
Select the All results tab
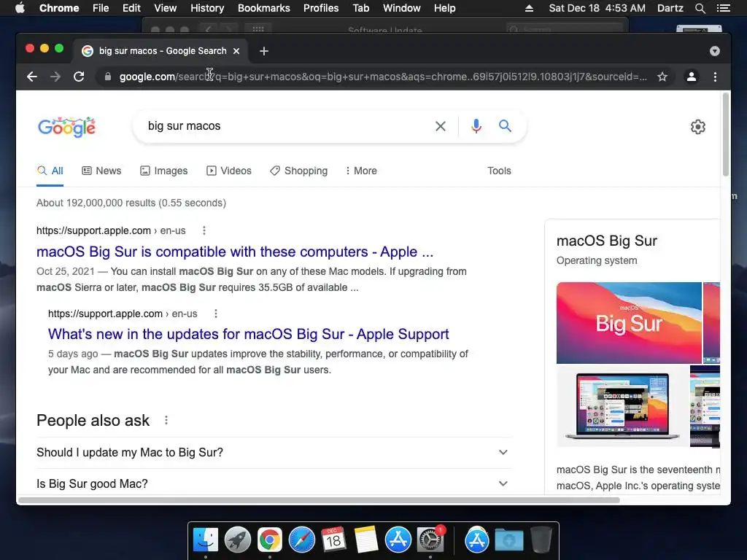(50, 171)
